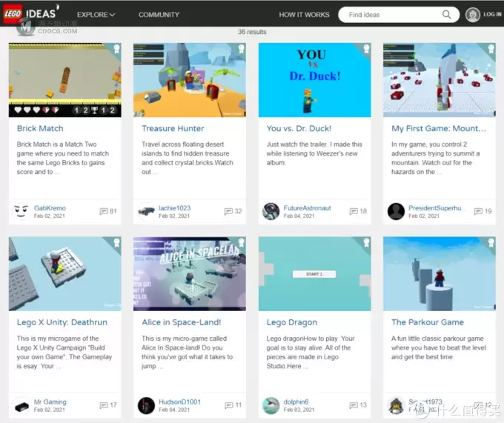504x423 pixels.
Task: Open the user profile avatar icon
Action: point(473,15)
